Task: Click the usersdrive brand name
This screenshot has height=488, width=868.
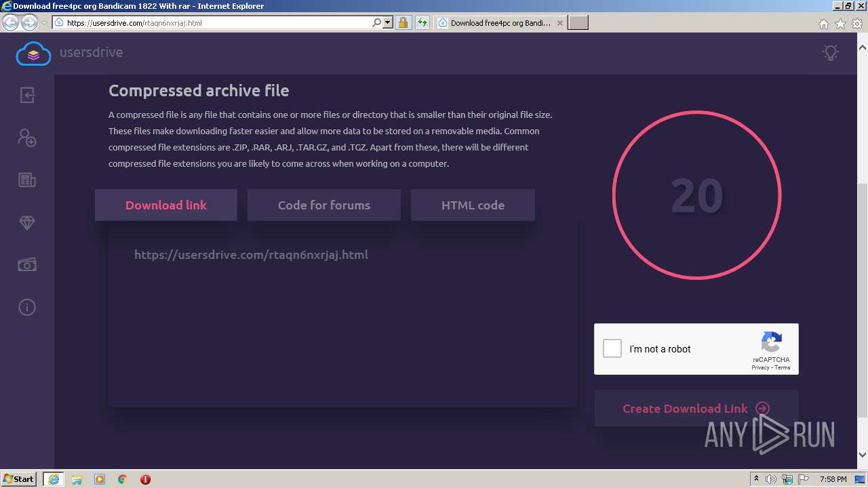Action: (x=91, y=52)
